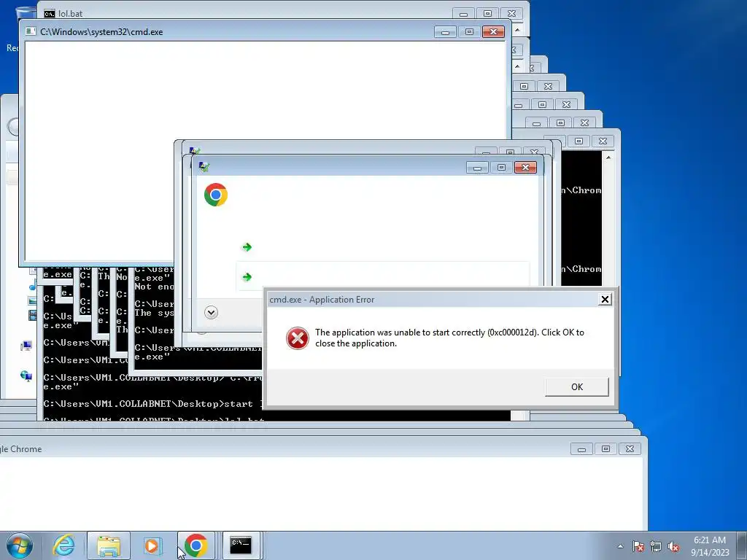Maximize the Google Chrome window at the bottom
Image resolution: width=747 pixels, height=560 pixels.
coord(606,448)
